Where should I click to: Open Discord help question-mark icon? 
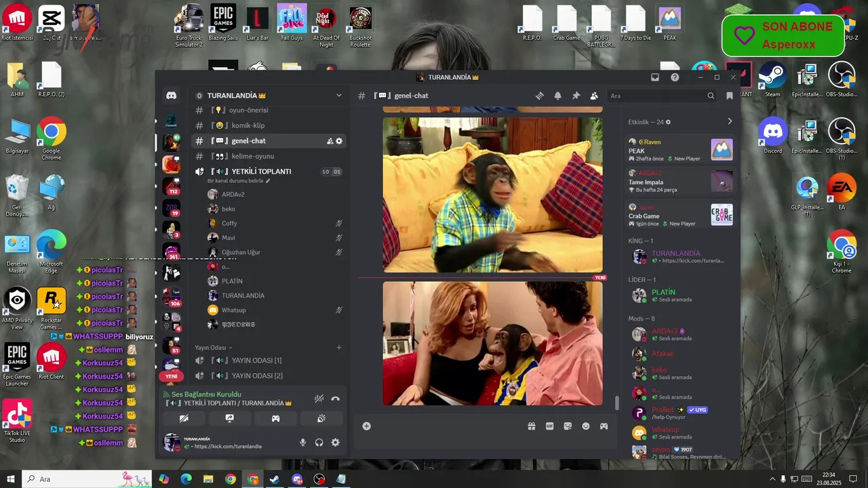(x=675, y=77)
